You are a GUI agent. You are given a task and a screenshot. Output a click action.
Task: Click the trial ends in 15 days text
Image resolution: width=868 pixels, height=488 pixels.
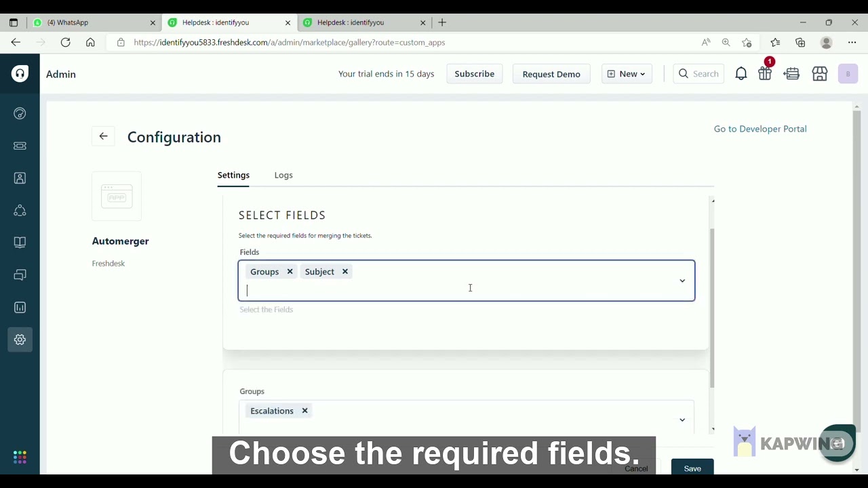click(386, 74)
